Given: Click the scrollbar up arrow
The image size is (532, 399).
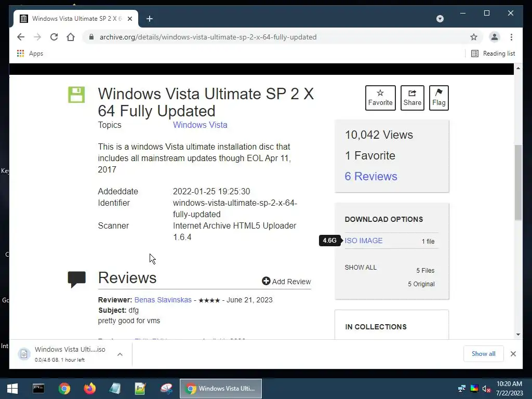Looking at the screenshot, I should point(518,68).
